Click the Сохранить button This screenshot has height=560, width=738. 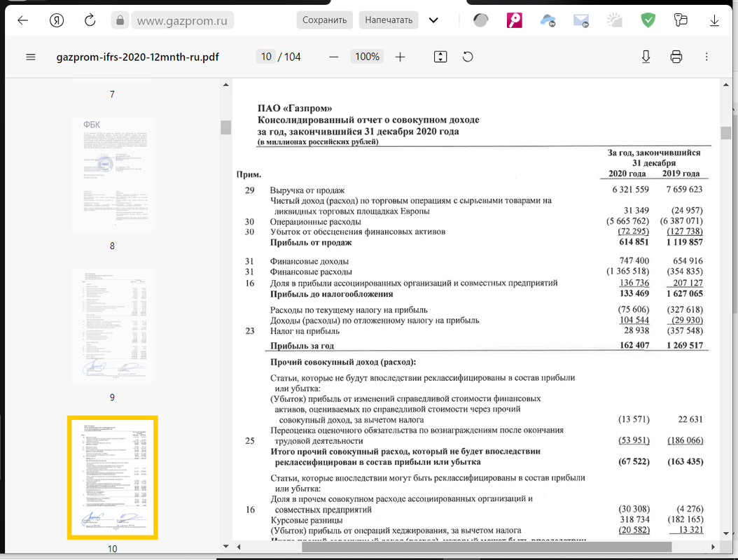[x=324, y=20]
